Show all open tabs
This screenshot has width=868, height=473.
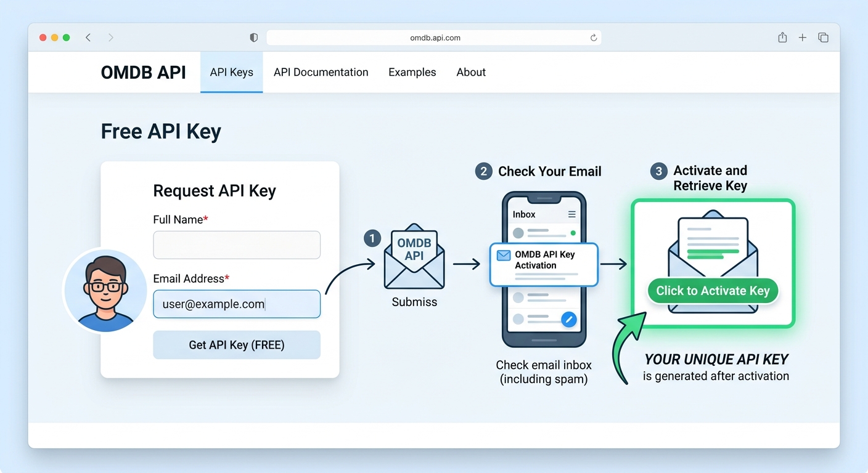point(823,37)
